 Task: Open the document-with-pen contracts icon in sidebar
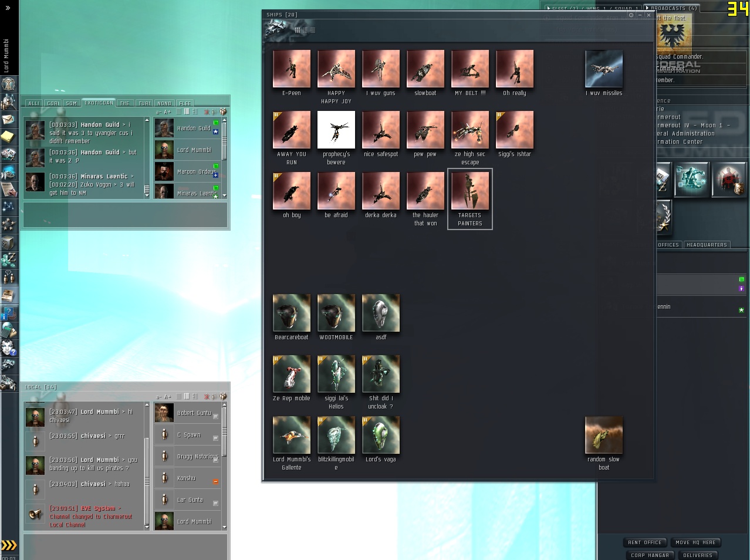(x=9, y=190)
